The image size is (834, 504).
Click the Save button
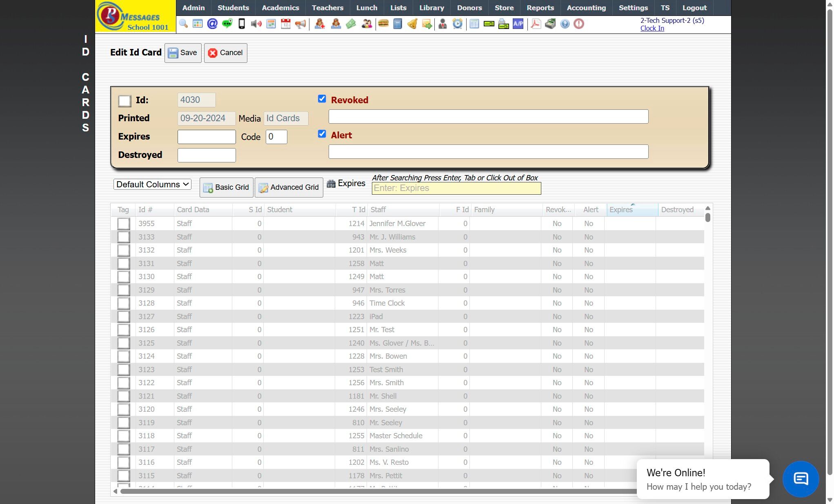pyautogui.click(x=183, y=53)
